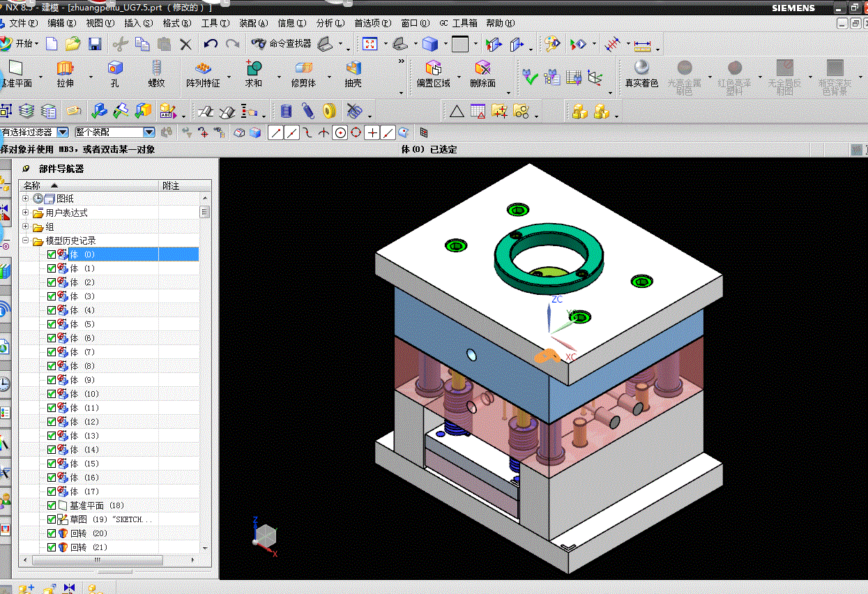Screen dimensions: 868x594
Task: Click the New file icon
Action: click(x=52, y=44)
